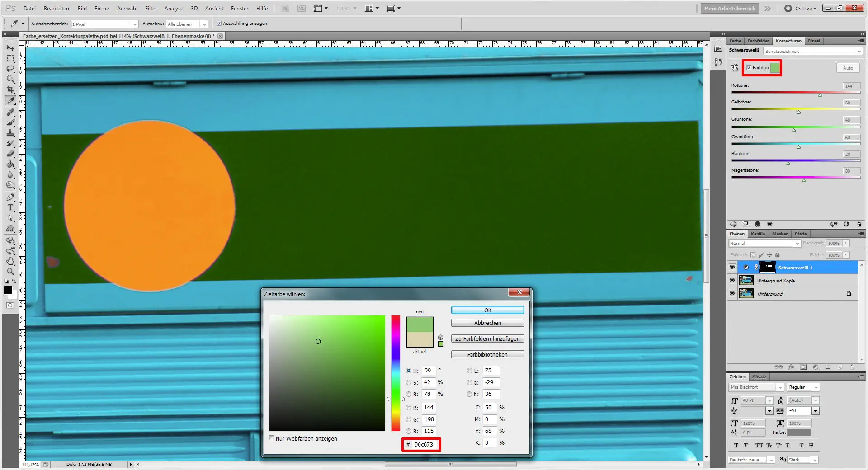Hide the Hintergrund Kopie layer
This screenshot has width=868, height=470.
click(x=732, y=280)
